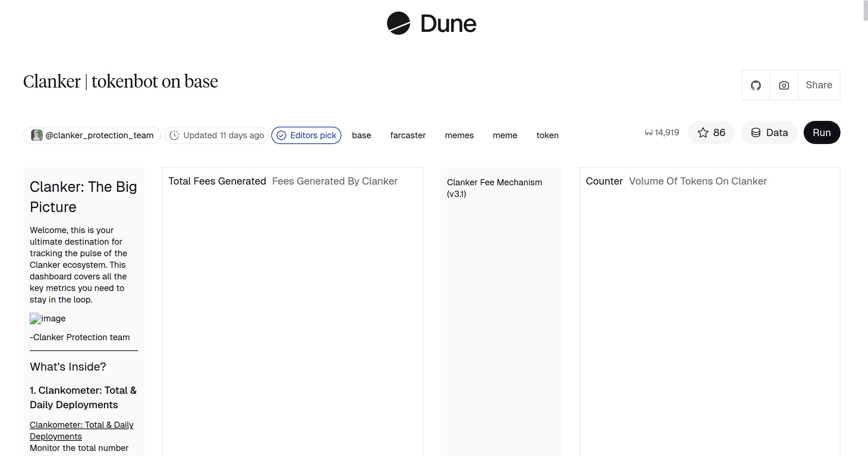This screenshot has height=456, width=868.
Task: Click the views counter showing 14,919
Action: (663, 132)
